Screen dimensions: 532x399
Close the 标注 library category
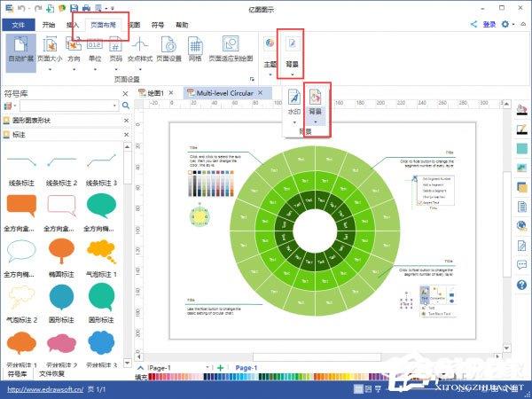(126, 135)
